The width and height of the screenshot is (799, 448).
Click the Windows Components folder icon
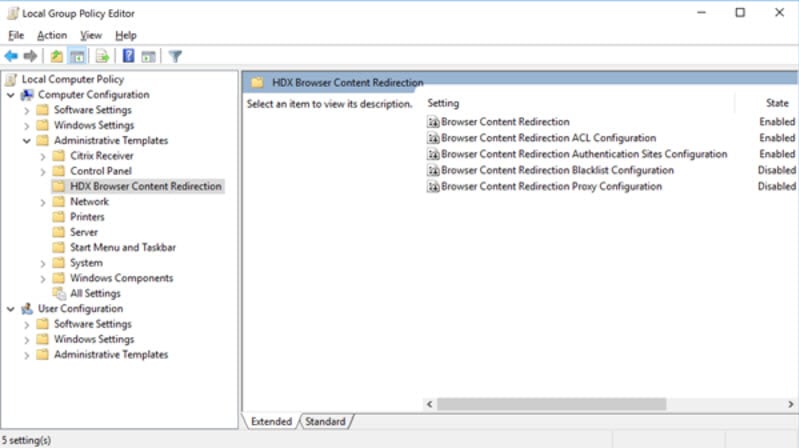click(x=59, y=278)
